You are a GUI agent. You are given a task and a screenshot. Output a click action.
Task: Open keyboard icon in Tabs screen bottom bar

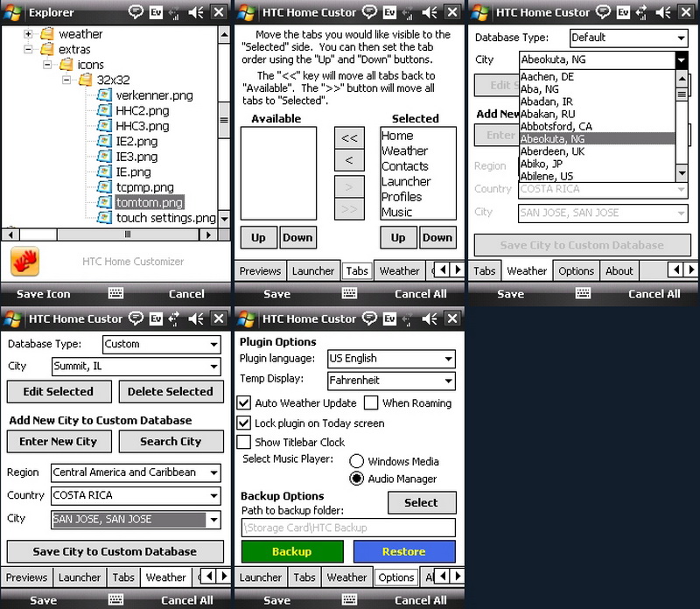point(349,293)
